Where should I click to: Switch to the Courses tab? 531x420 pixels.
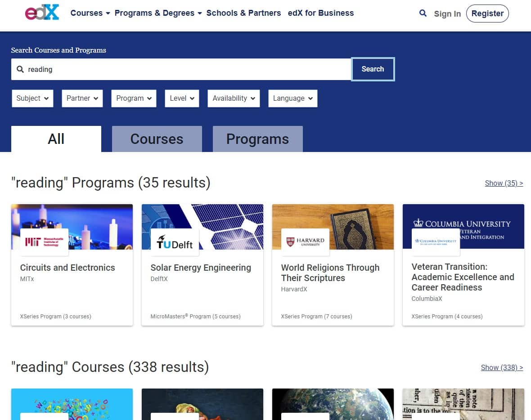(x=157, y=139)
